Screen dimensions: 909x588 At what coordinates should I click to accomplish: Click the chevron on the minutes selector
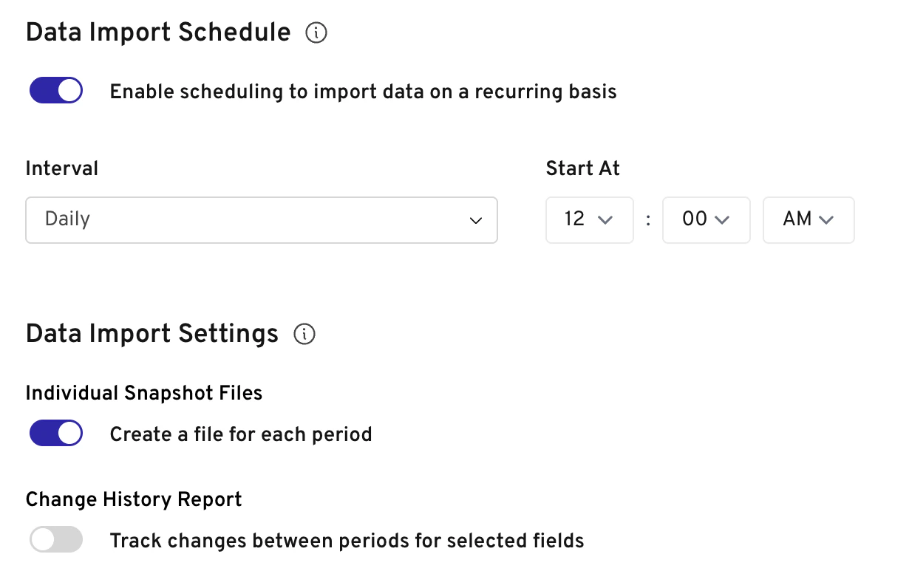click(724, 220)
